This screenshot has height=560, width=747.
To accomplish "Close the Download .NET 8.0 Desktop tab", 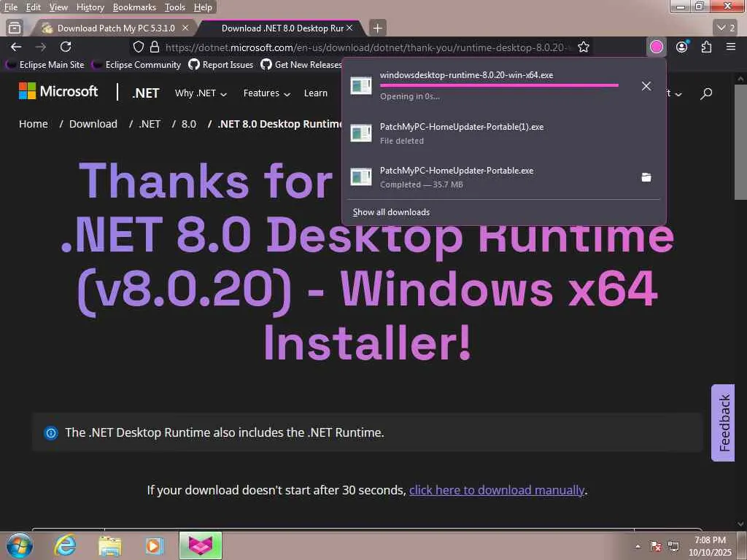I will pyautogui.click(x=349, y=28).
